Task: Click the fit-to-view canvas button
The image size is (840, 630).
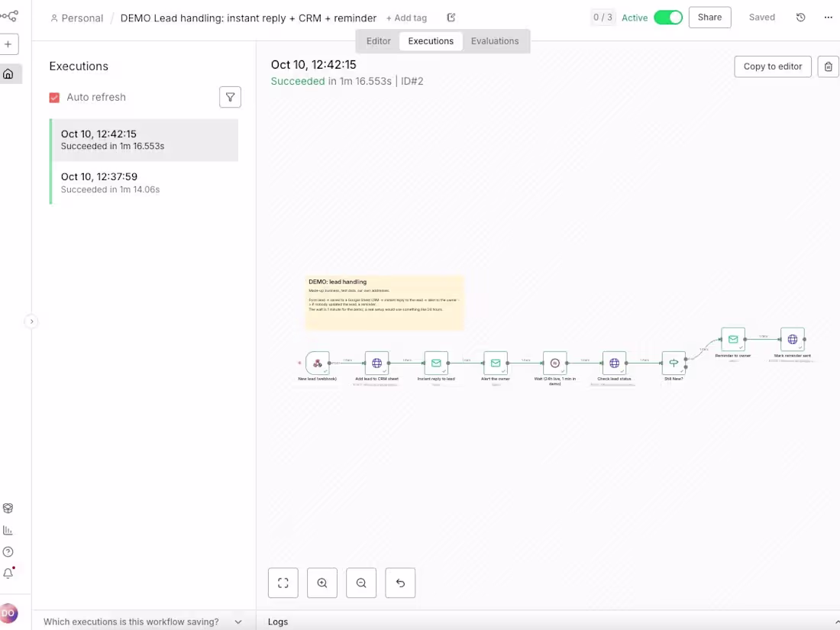Action: tap(283, 583)
